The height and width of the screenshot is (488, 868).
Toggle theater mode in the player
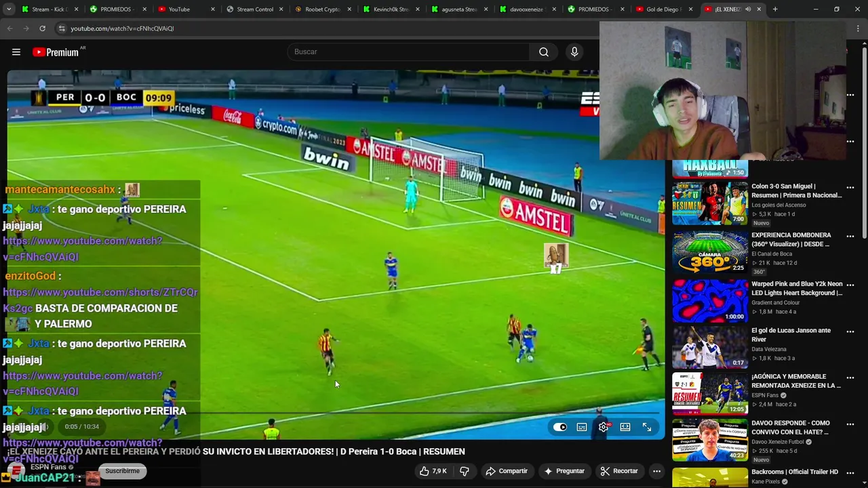coord(625,427)
